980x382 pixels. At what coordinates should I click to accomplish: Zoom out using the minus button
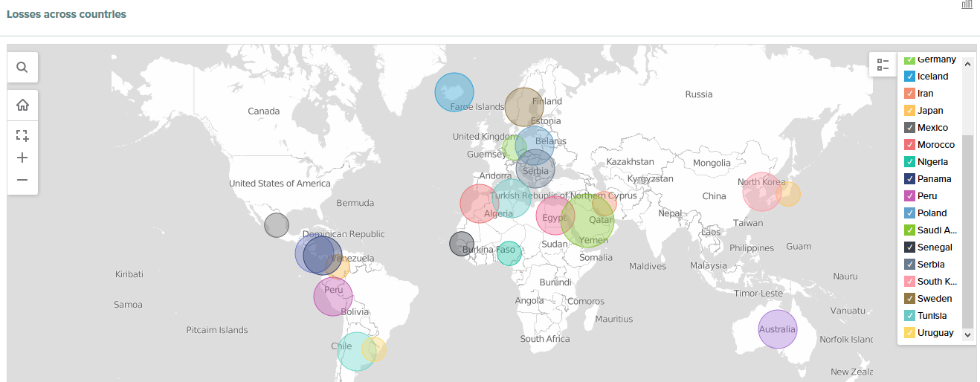(22, 180)
